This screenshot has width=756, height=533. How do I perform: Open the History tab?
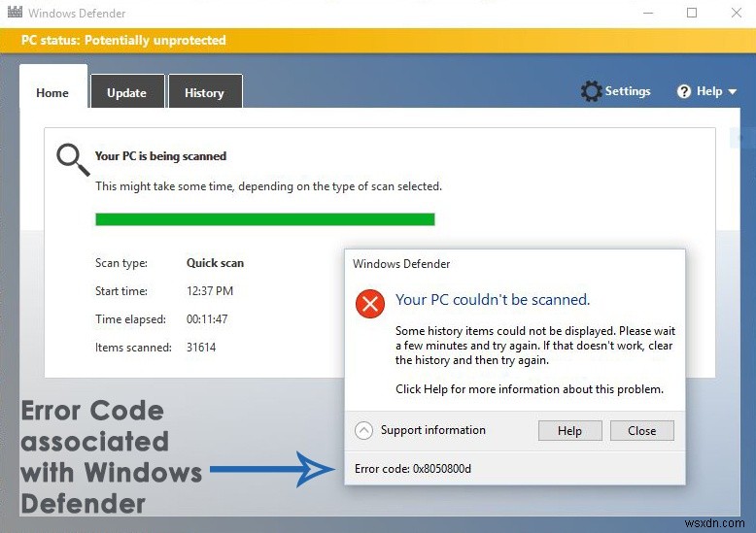[x=204, y=92]
